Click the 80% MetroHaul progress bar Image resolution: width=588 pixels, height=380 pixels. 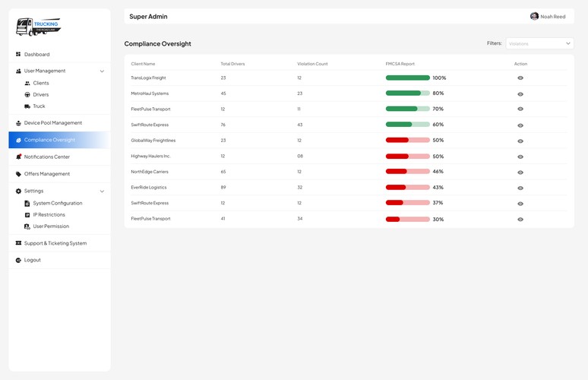[x=408, y=93]
